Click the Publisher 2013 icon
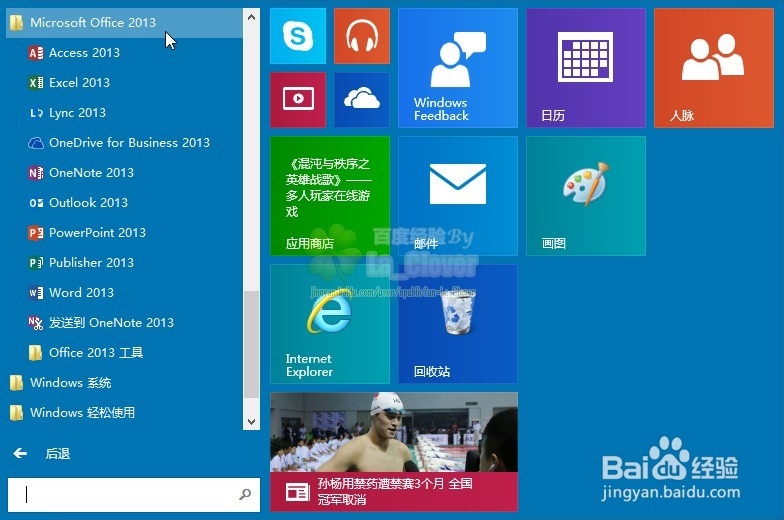The width and height of the screenshot is (784, 520). [36, 262]
